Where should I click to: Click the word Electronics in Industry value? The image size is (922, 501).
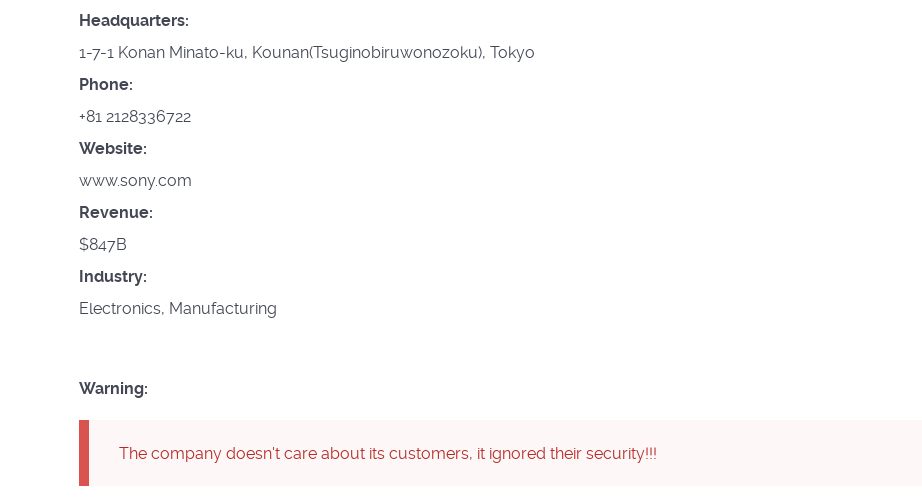(121, 309)
